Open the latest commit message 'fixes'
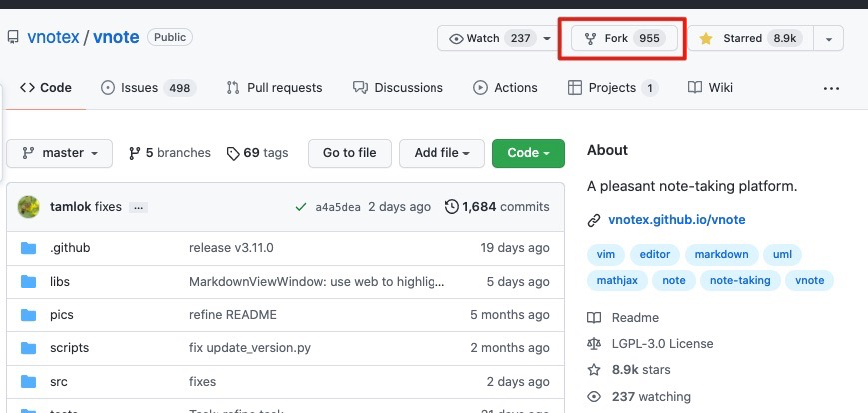The height and width of the screenshot is (413, 868). (x=108, y=207)
